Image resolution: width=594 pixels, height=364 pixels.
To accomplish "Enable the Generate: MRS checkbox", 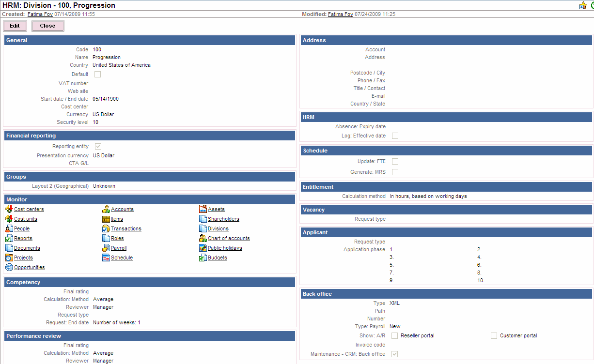I will coord(395,172).
